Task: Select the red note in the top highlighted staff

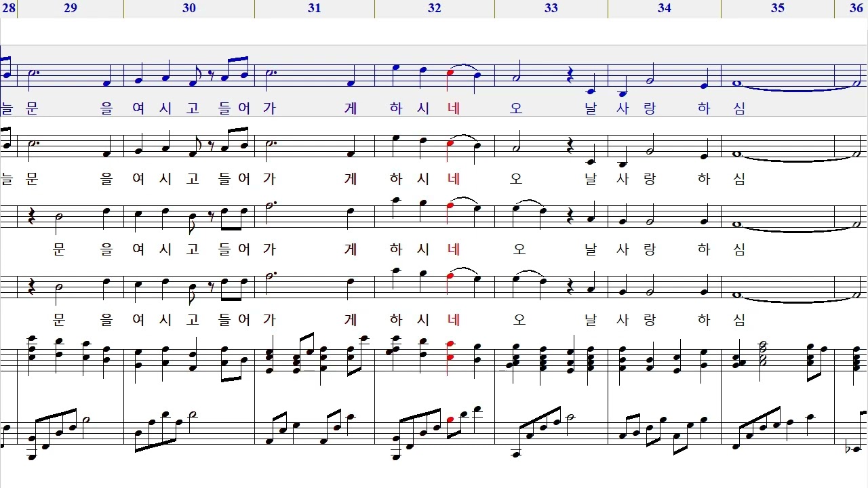Action: point(450,74)
